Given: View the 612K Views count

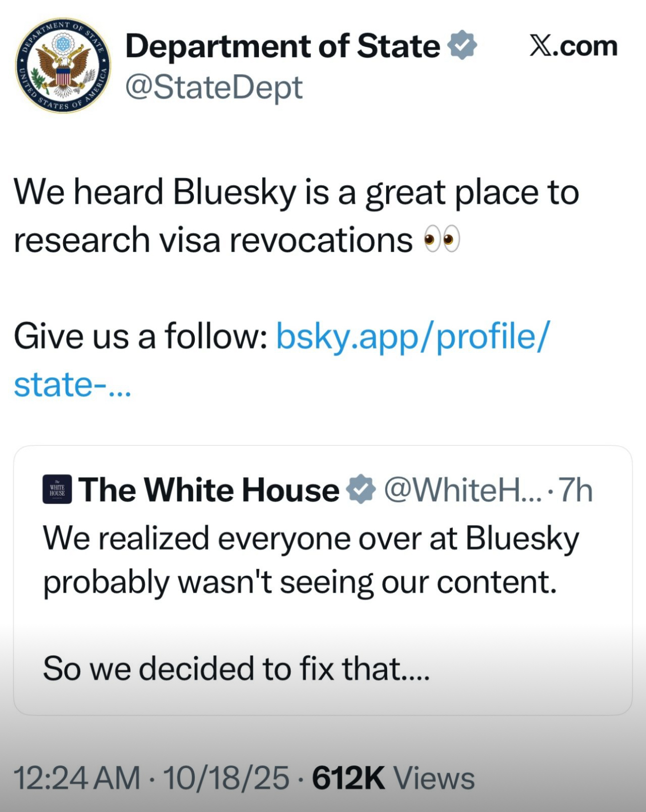Looking at the screenshot, I should (x=393, y=778).
